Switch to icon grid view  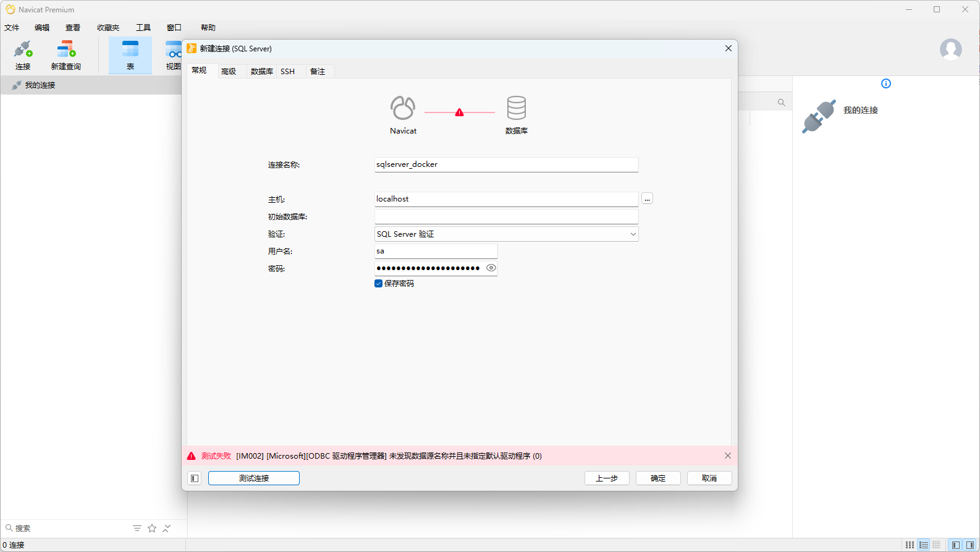tap(910, 545)
